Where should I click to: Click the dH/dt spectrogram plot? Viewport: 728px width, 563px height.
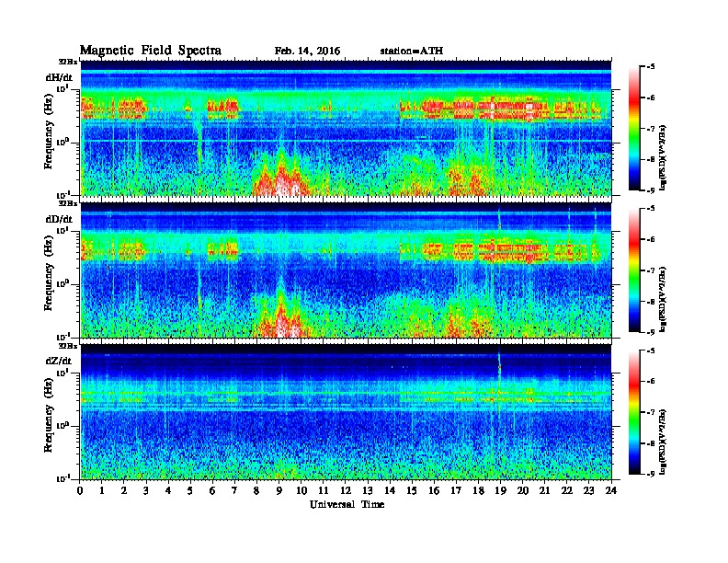click(346, 128)
